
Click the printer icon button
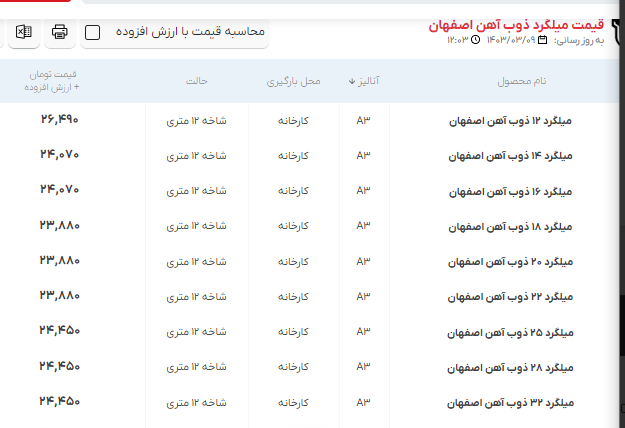(x=60, y=32)
